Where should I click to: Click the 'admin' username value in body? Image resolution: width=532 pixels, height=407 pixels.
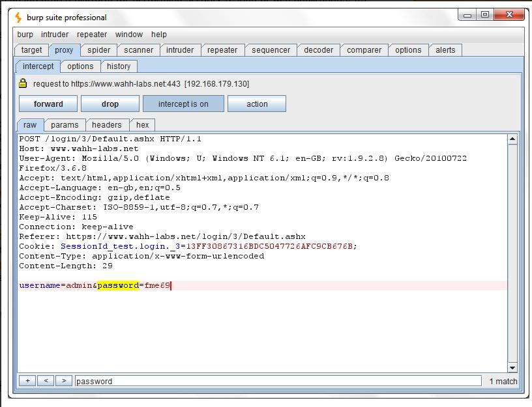point(79,285)
